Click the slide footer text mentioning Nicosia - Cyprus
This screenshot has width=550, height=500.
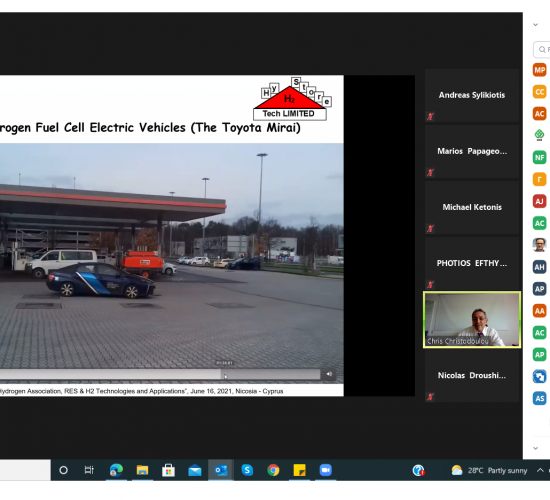pyautogui.click(x=141, y=391)
